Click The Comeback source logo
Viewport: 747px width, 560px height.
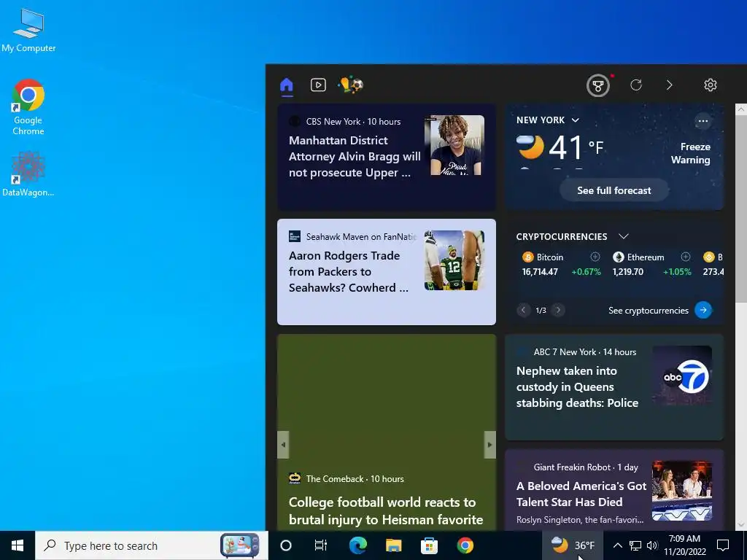click(295, 478)
